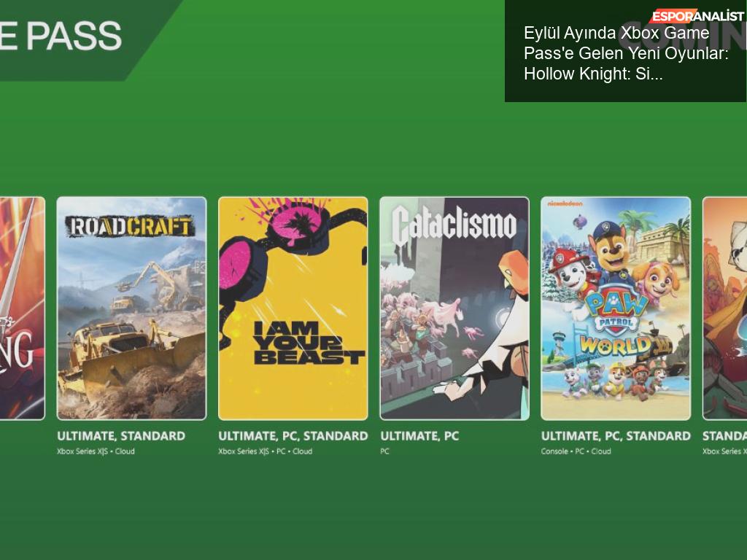747x560 pixels.
Task: Click the PC platform text under Cataclismo
Action: (385, 451)
